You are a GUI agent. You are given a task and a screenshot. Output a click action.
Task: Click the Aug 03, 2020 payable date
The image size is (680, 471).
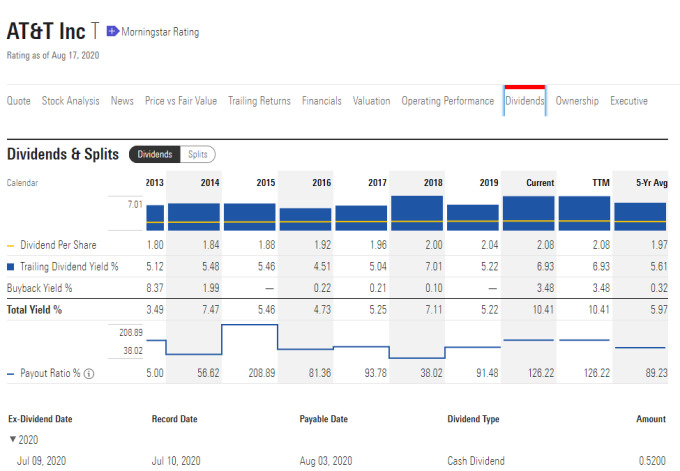click(326, 461)
